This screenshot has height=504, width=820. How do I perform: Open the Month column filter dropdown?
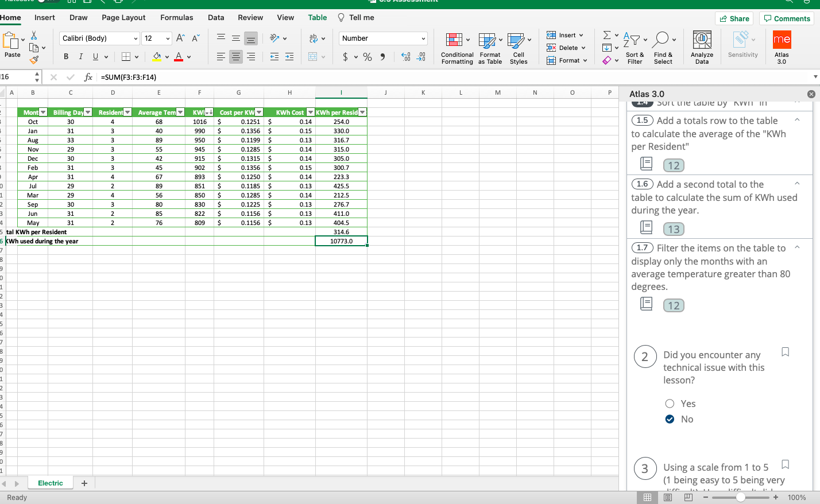coord(43,113)
